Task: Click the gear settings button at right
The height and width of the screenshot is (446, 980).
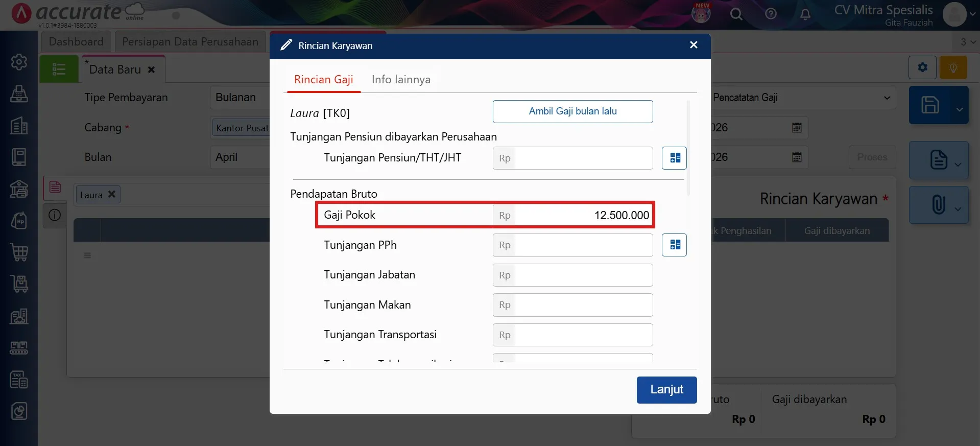Action: pyautogui.click(x=922, y=67)
